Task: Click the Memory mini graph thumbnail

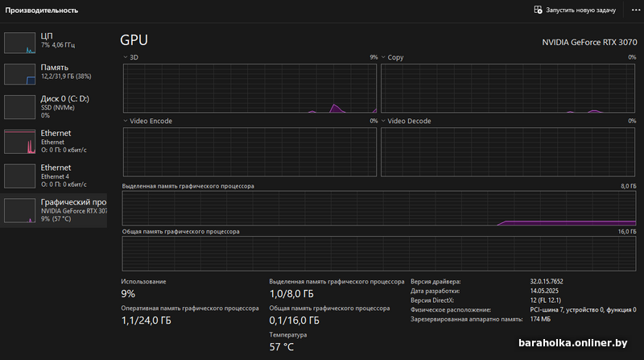Action: click(x=19, y=74)
